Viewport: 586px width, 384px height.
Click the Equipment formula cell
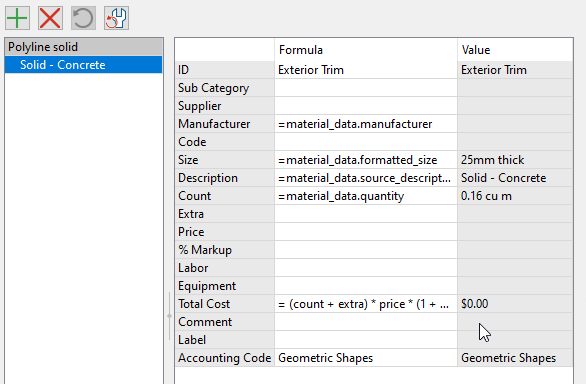pos(366,286)
